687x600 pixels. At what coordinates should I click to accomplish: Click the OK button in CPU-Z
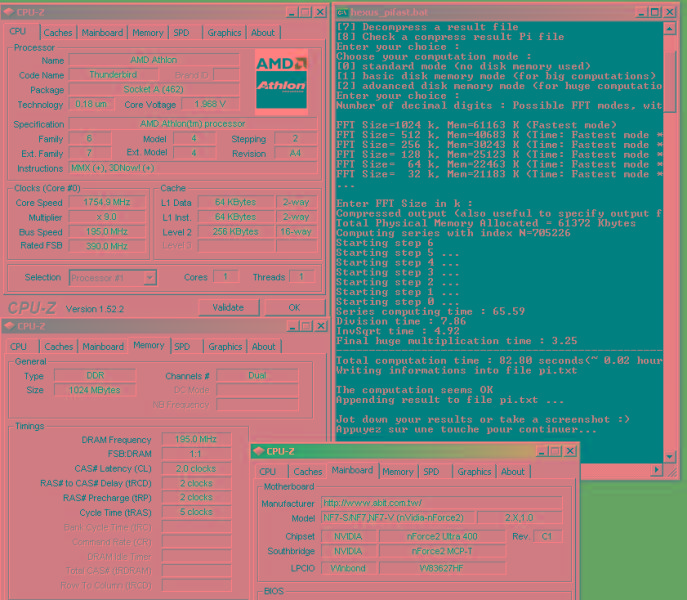click(294, 308)
